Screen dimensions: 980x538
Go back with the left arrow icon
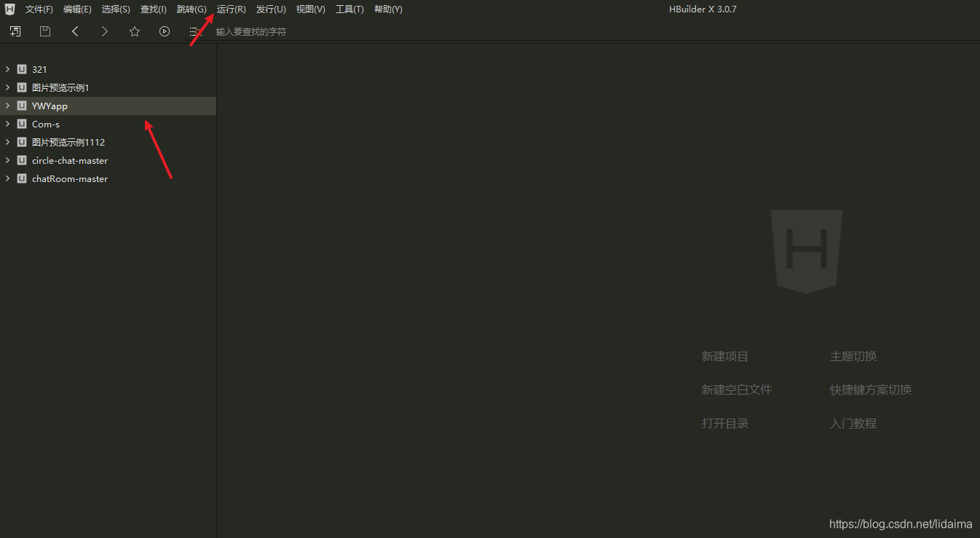[75, 31]
